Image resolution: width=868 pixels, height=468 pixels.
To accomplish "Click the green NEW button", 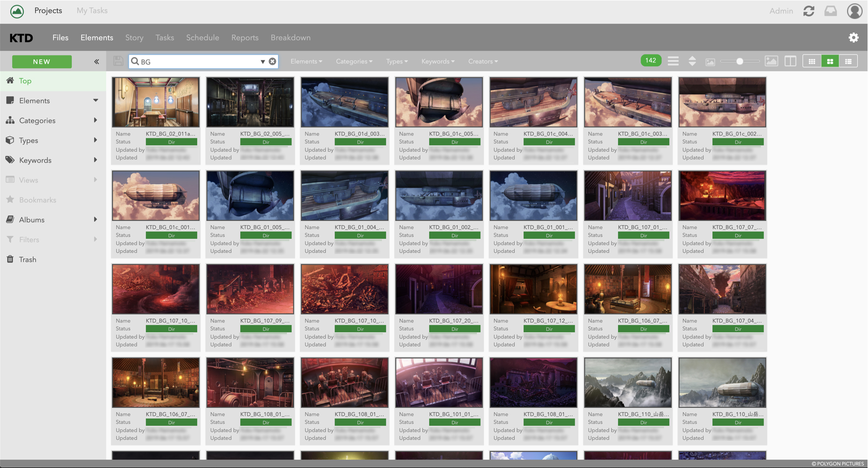I will click(x=42, y=62).
